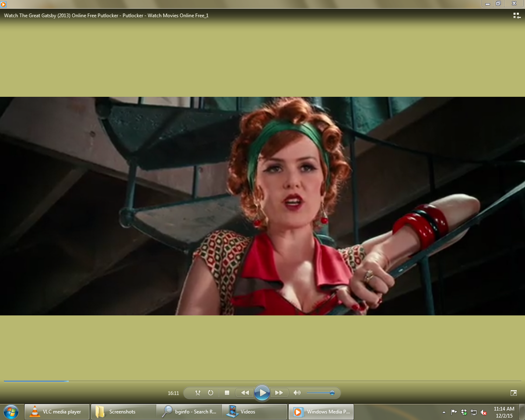This screenshot has width=525, height=420.
Task: Open the Dropbox tray icon
Action: (x=464, y=412)
